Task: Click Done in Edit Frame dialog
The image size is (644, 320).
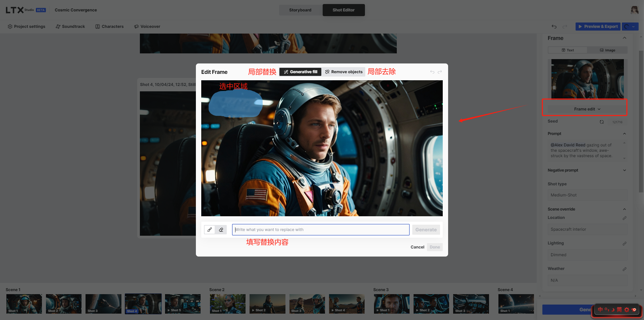Action: tap(435, 247)
